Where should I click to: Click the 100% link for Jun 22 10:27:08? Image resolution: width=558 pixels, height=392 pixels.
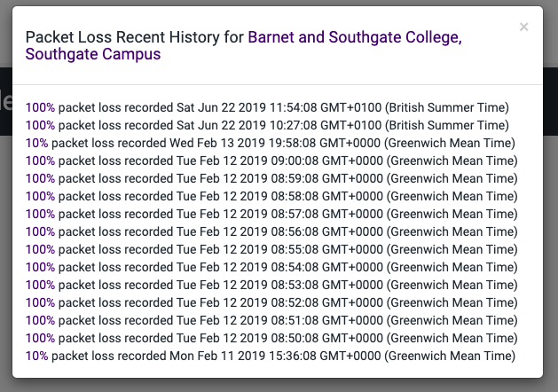pos(40,125)
